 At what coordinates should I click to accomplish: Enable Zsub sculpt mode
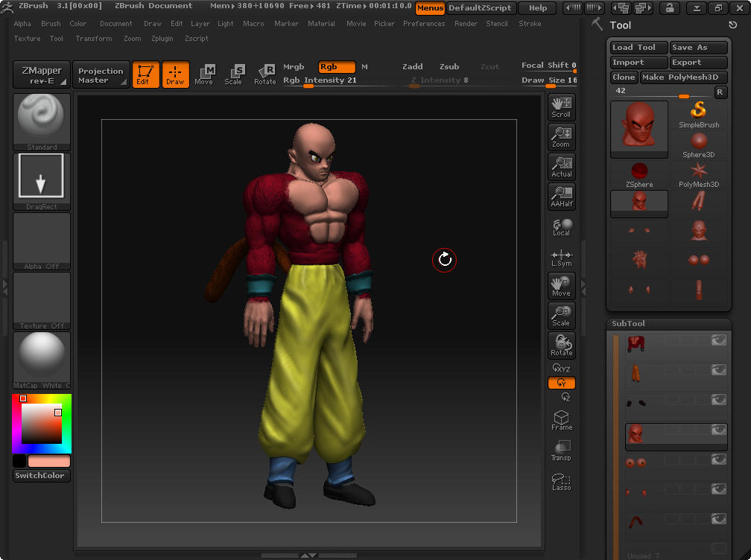coord(449,66)
